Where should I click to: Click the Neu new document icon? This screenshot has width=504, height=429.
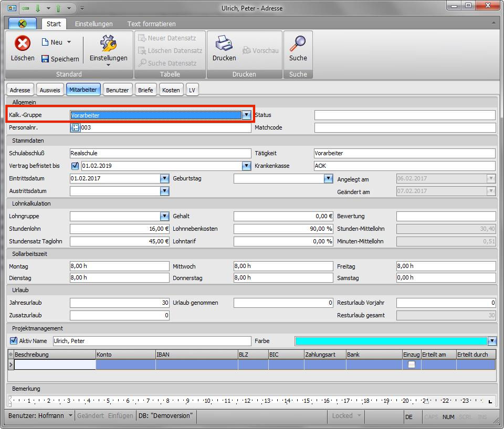45,42
